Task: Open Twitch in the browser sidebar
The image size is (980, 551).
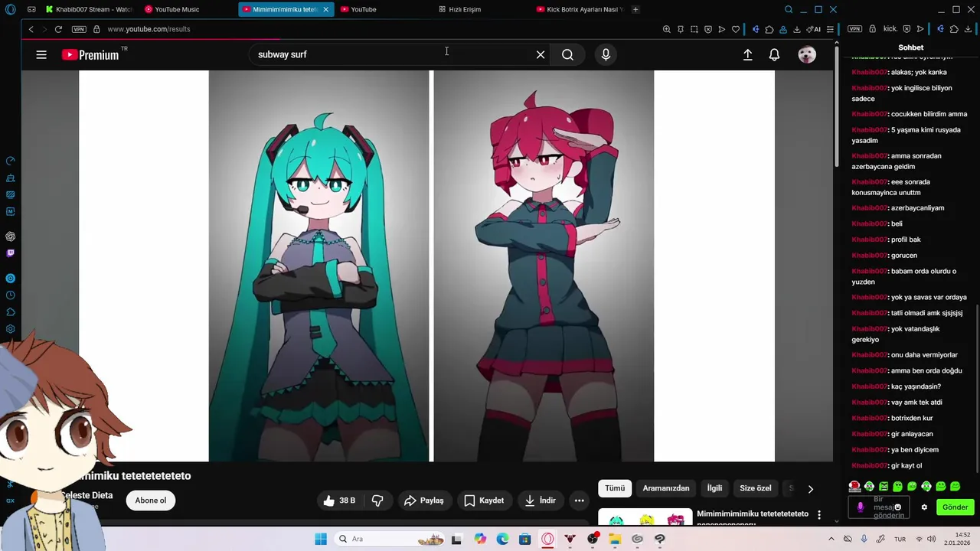Action: pyautogui.click(x=10, y=253)
